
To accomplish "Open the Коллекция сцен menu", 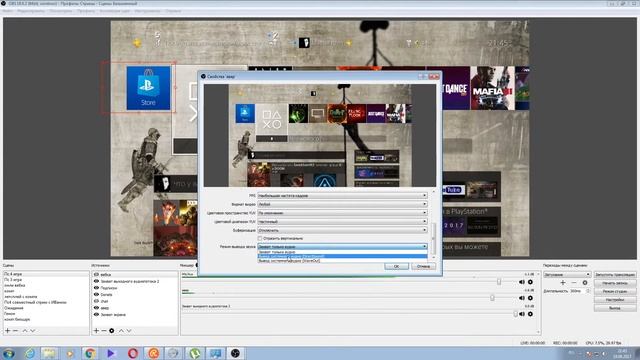I will click(x=115, y=11).
